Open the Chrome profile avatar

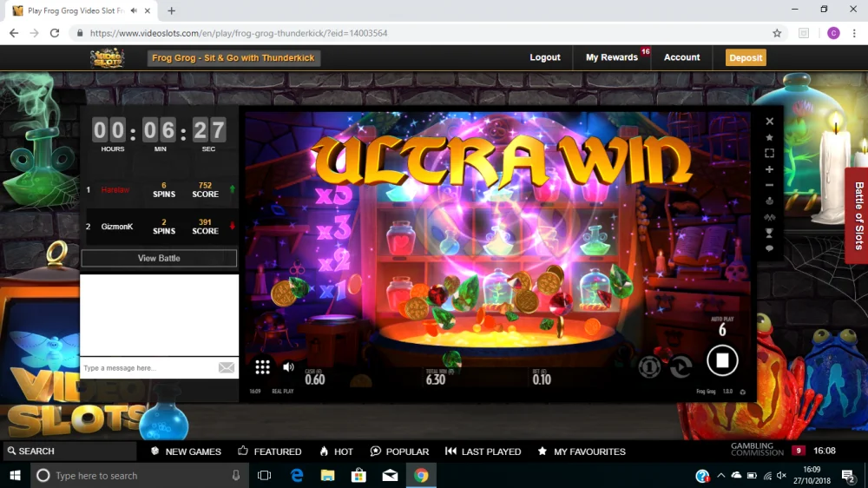click(x=833, y=33)
